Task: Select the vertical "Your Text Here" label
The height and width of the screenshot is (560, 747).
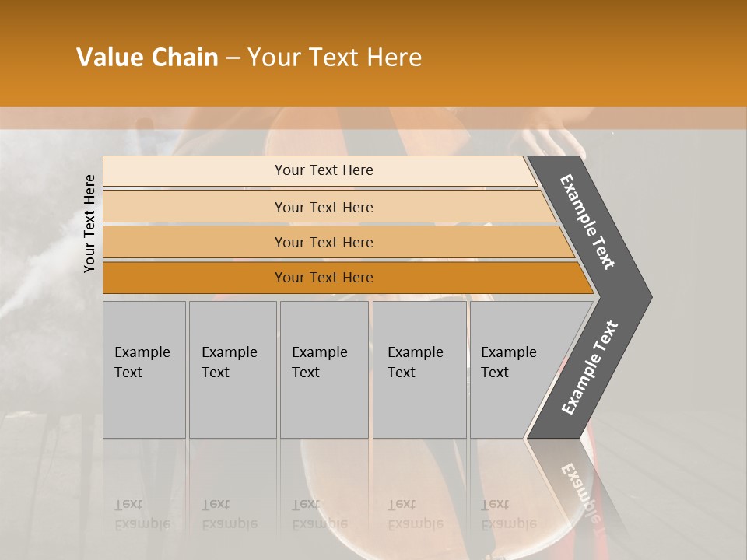Action: 89,223
